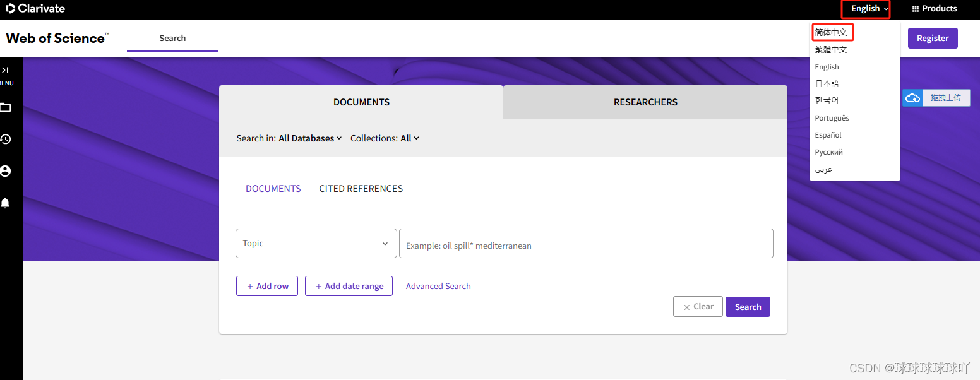This screenshot has width=980, height=380.
Task: Select 简体中文 language option
Action: tap(831, 32)
